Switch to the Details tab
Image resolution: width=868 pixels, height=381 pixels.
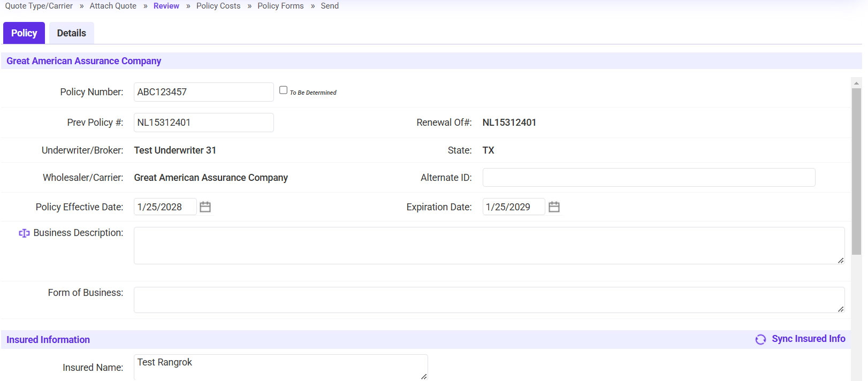[72, 33]
